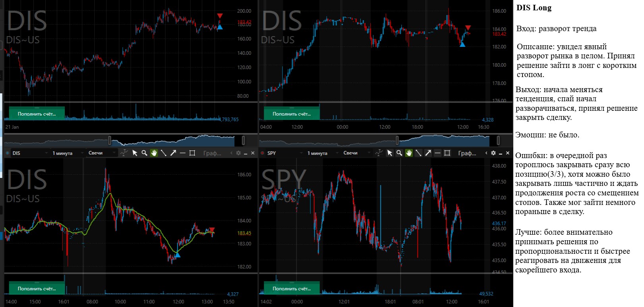Close the DIS 1-minute chart panel
Image resolution: width=644 pixels, height=307 pixels.
coord(253,153)
